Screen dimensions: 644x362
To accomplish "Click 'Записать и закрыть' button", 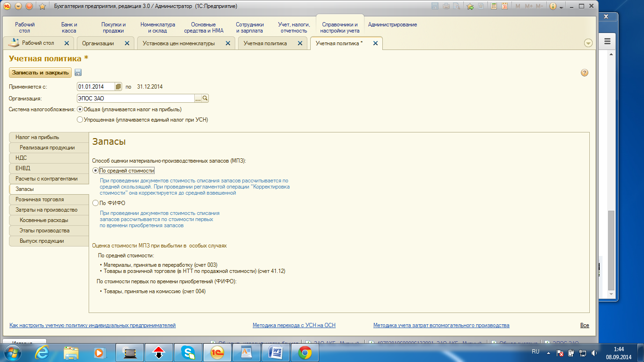I will tap(41, 73).
